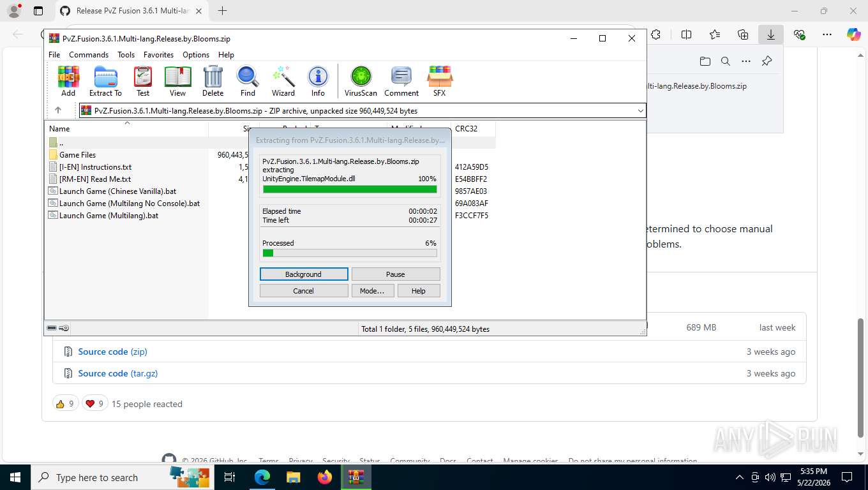
Task: Open the Options menu
Action: 196,55
